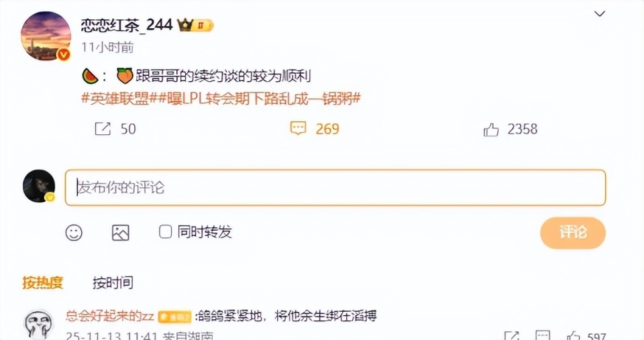Open comments via the 269 comment icon
The image size is (644, 340).
tap(298, 129)
